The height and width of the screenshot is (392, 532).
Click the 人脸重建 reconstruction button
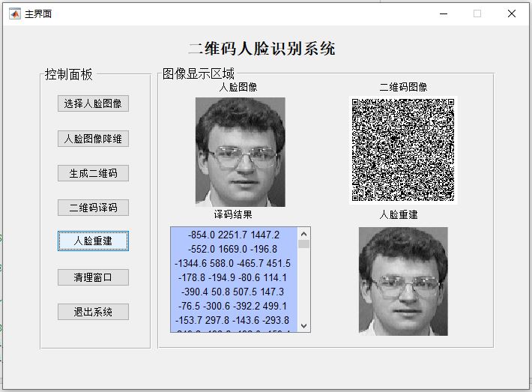93,241
